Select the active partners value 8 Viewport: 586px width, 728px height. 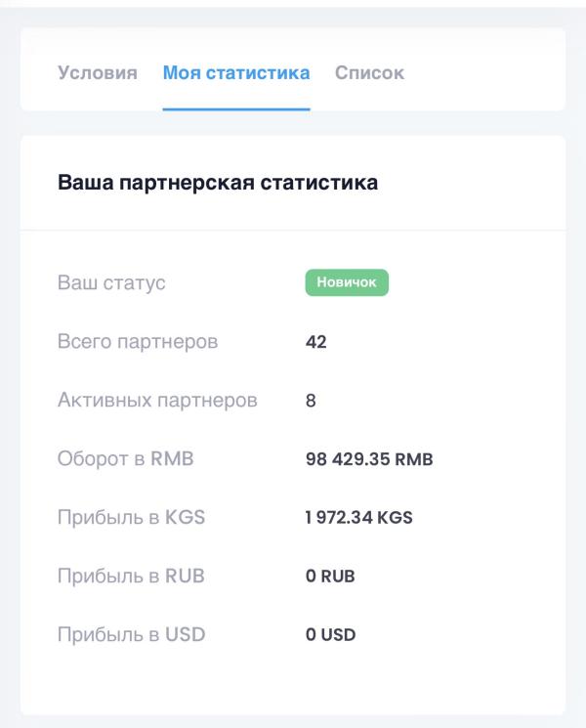(x=311, y=401)
